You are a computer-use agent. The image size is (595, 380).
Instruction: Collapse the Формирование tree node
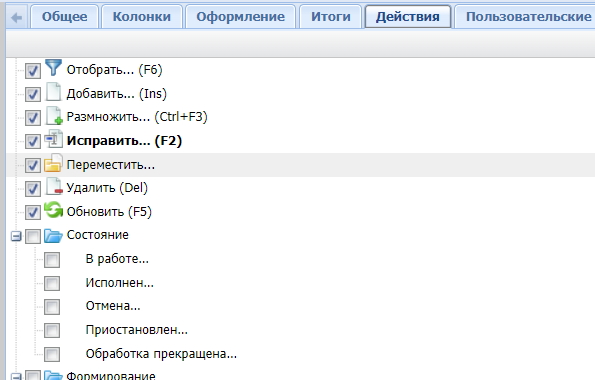click(x=16, y=377)
